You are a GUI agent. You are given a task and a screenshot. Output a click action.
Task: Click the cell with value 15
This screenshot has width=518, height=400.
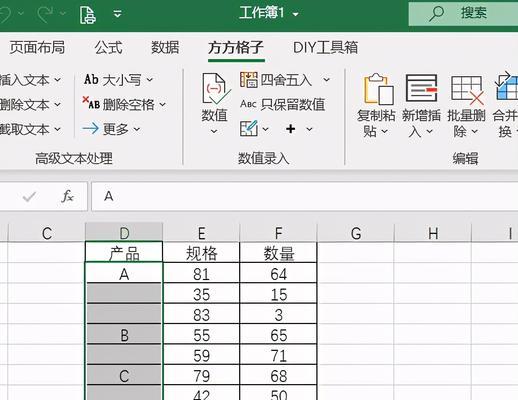click(x=278, y=294)
